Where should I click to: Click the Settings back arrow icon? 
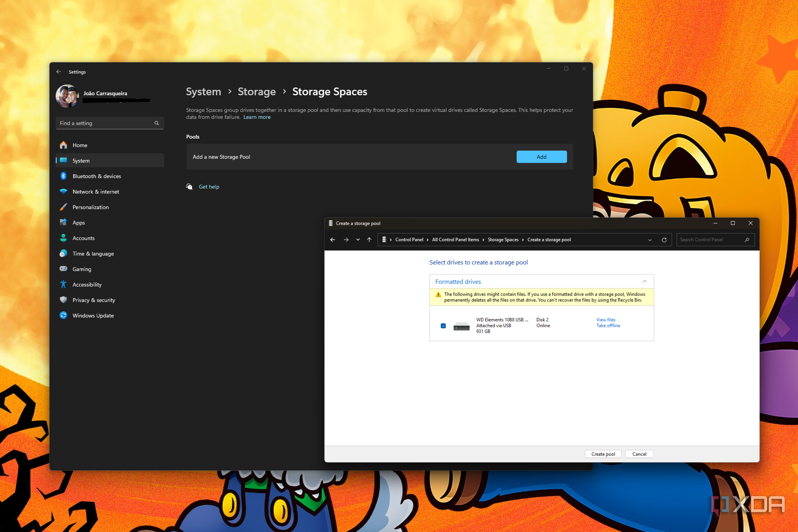pyautogui.click(x=58, y=72)
